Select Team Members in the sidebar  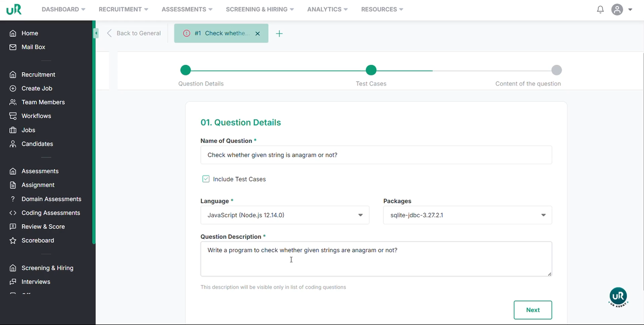click(x=43, y=102)
